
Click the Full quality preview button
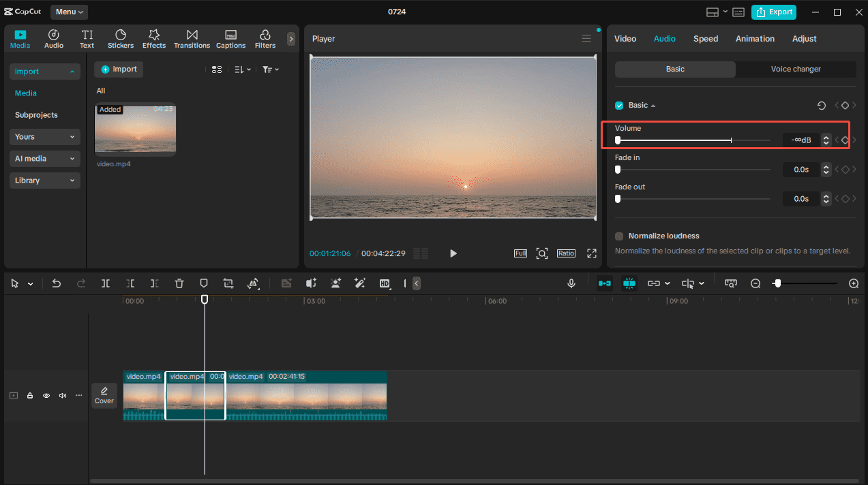point(520,253)
